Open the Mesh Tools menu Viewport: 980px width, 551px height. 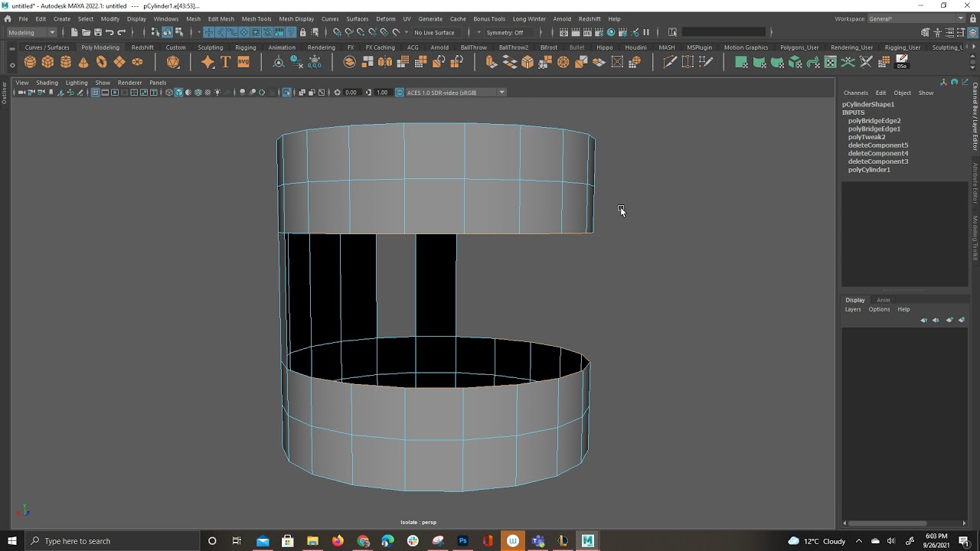coord(256,18)
